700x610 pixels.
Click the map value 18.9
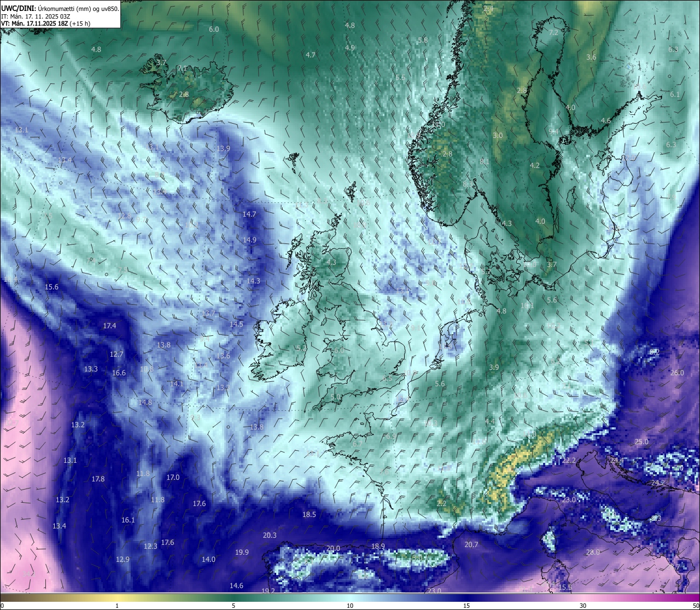378,546
